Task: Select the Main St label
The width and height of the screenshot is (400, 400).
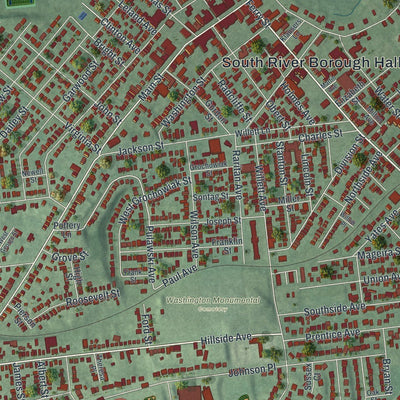Action: [x=150, y=87]
